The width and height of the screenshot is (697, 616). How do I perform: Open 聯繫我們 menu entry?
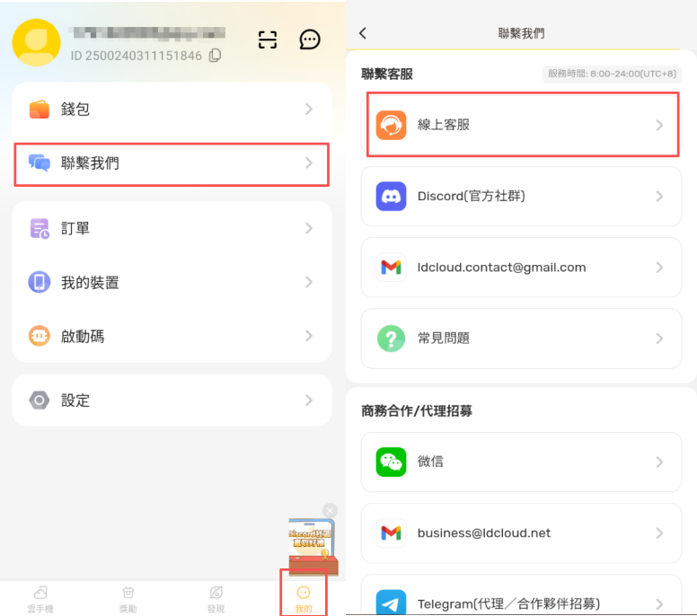[171, 163]
